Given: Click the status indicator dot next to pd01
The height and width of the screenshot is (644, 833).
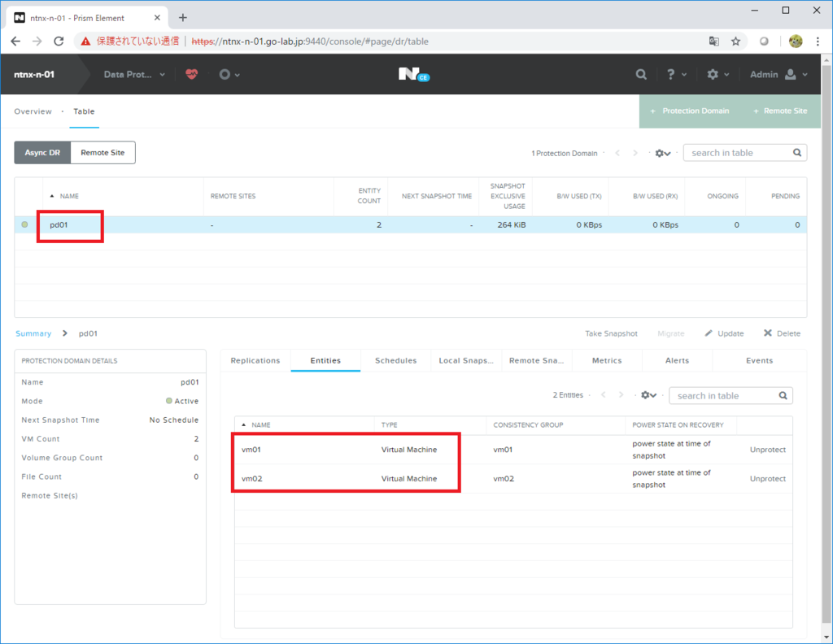Looking at the screenshot, I should [x=24, y=225].
